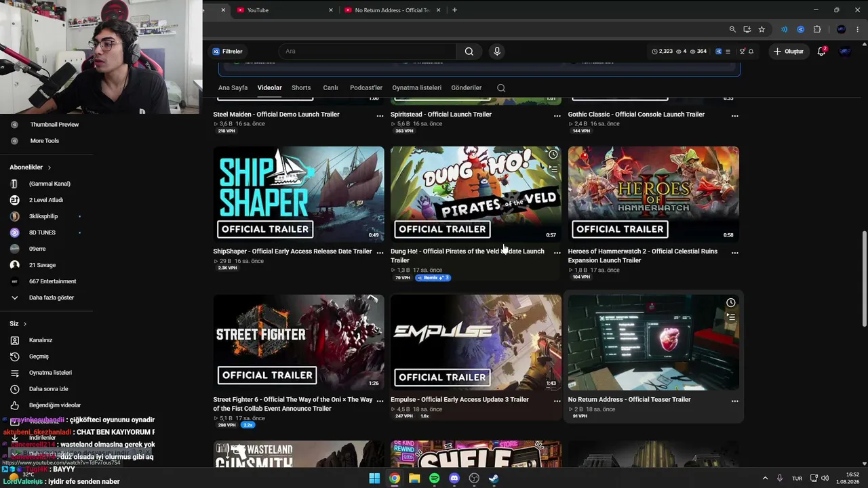Image resolution: width=868 pixels, height=488 pixels.
Task: Open the Chrome three-dot menu
Action: coord(858,30)
